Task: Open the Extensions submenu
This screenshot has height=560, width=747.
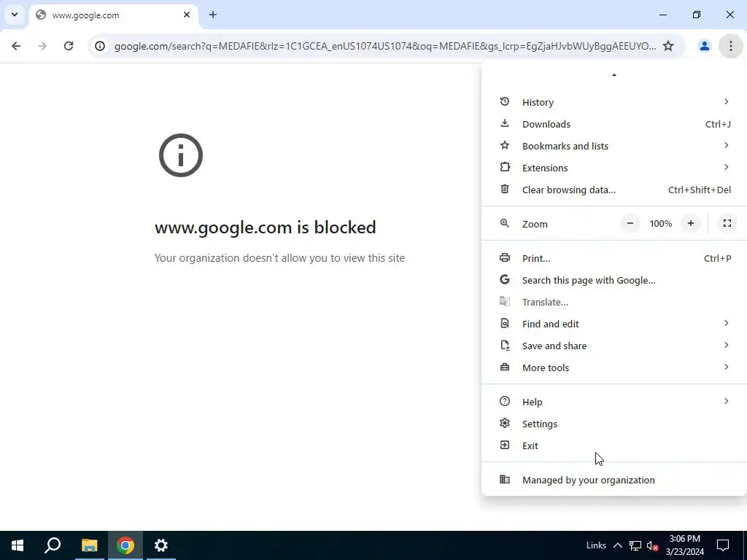Action: (614, 168)
